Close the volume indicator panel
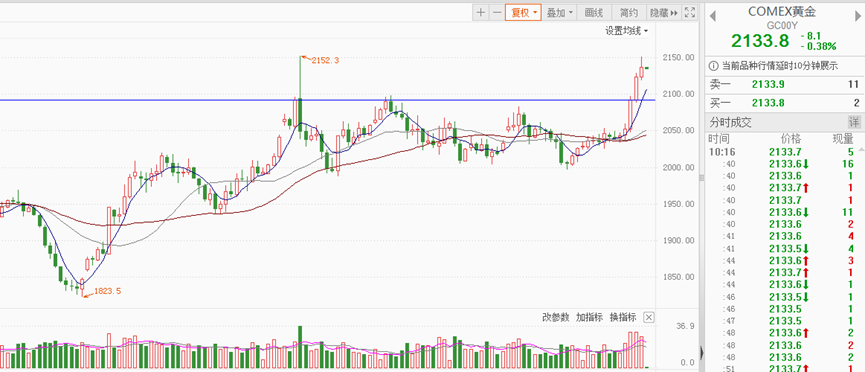 pyautogui.click(x=649, y=317)
